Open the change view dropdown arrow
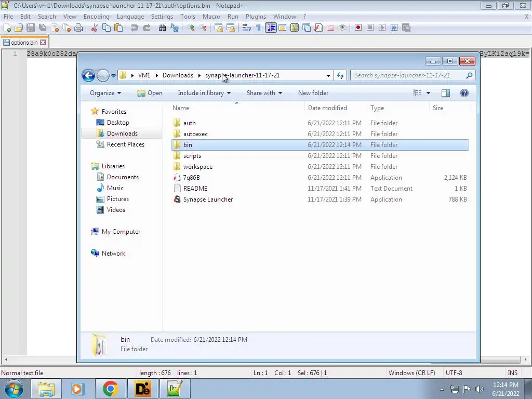Image resolution: width=532 pixels, height=399 pixels. (428, 93)
